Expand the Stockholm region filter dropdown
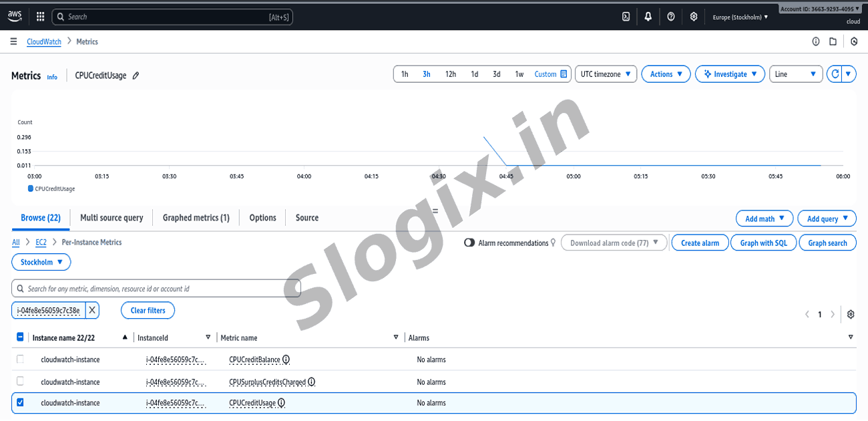This screenshot has width=868, height=421. [x=41, y=262]
